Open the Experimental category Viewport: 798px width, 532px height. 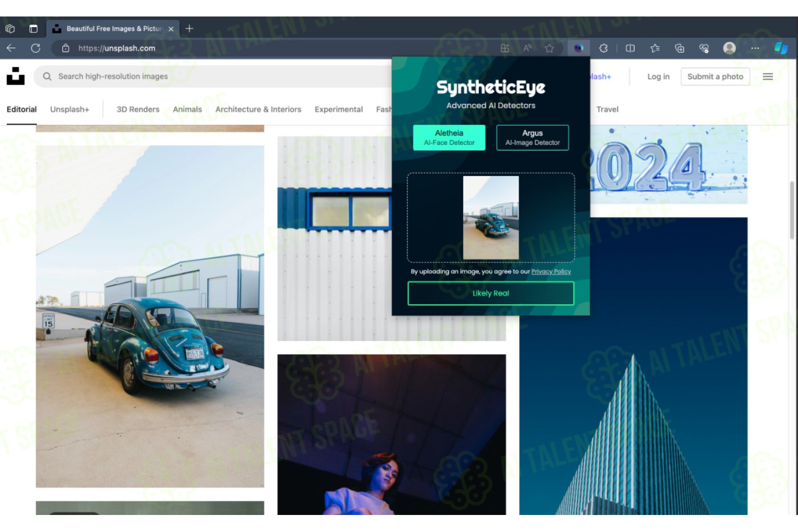coord(338,109)
